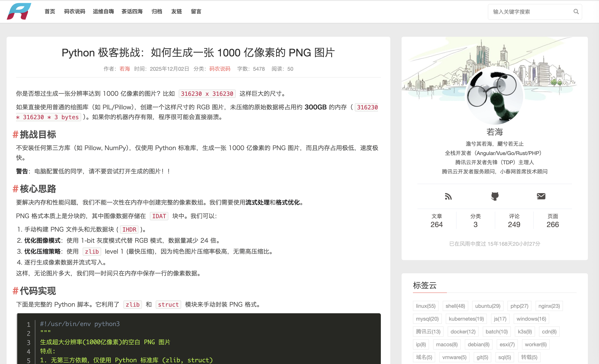Click the search magnifier icon
This screenshot has height=364, width=599.
point(576,12)
